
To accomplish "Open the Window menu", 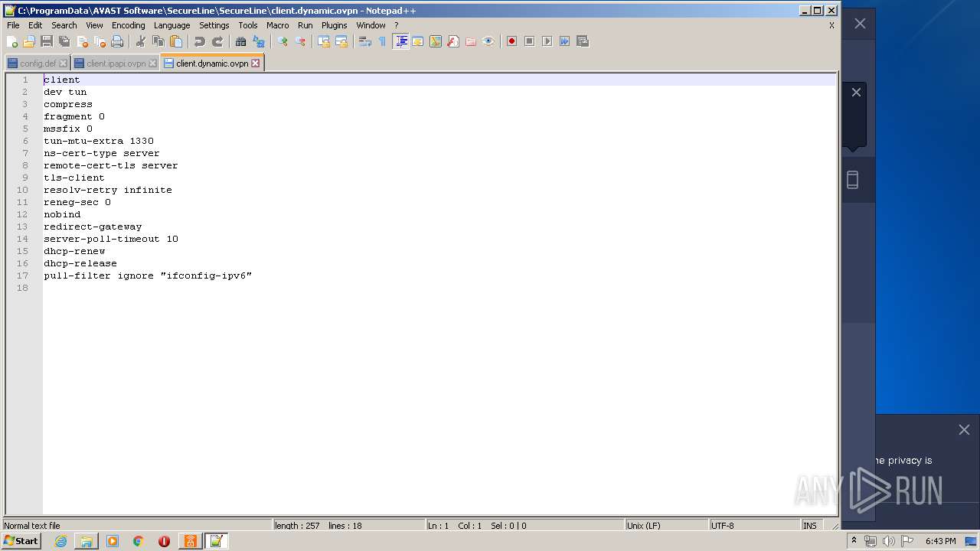I will pos(371,25).
